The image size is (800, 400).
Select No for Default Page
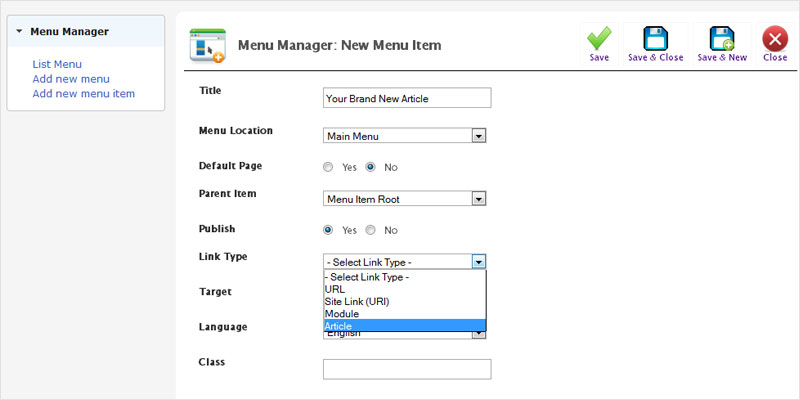click(370, 167)
